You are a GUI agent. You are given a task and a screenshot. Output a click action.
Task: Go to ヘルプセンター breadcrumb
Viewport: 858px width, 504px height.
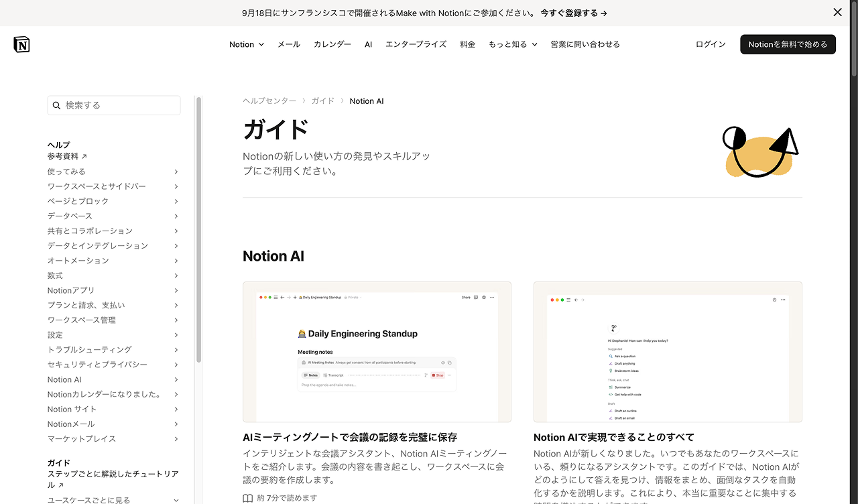click(269, 101)
